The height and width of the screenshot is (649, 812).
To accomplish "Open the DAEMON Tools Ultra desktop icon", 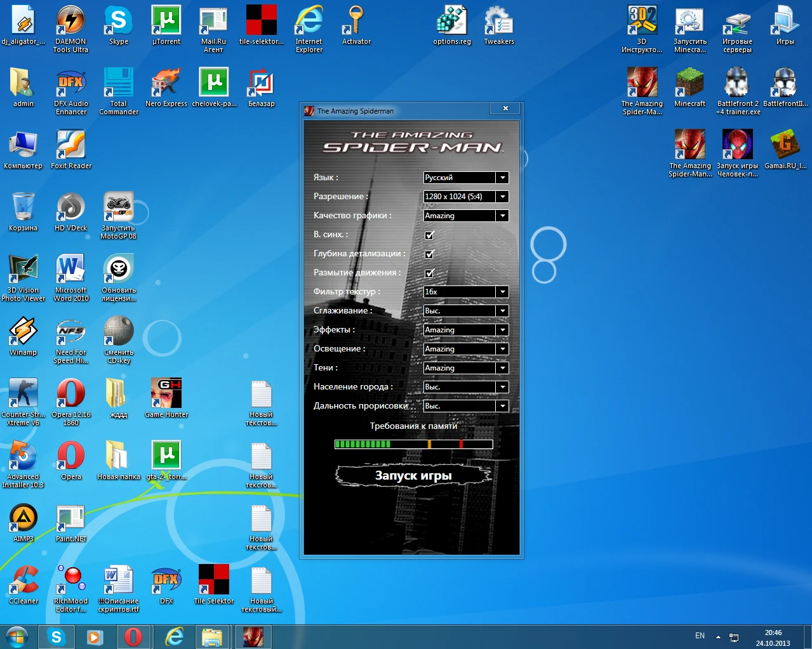I will tap(70, 22).
